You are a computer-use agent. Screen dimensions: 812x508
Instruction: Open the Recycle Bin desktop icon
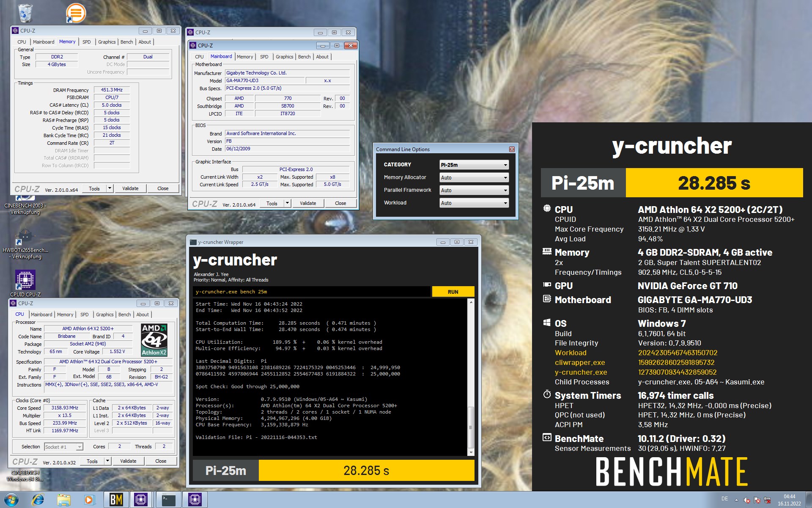[25, 13]
